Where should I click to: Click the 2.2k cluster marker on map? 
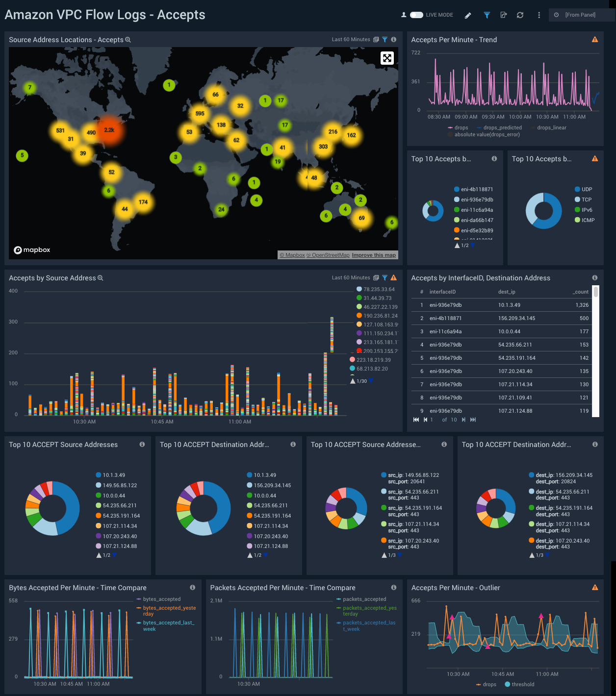click(109, 130)
